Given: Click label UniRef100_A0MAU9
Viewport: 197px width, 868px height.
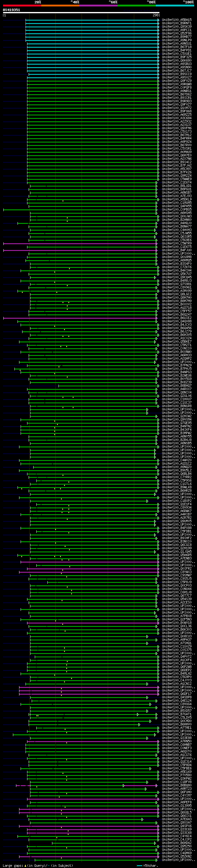Looking at the screenshot, I should 177,152.
